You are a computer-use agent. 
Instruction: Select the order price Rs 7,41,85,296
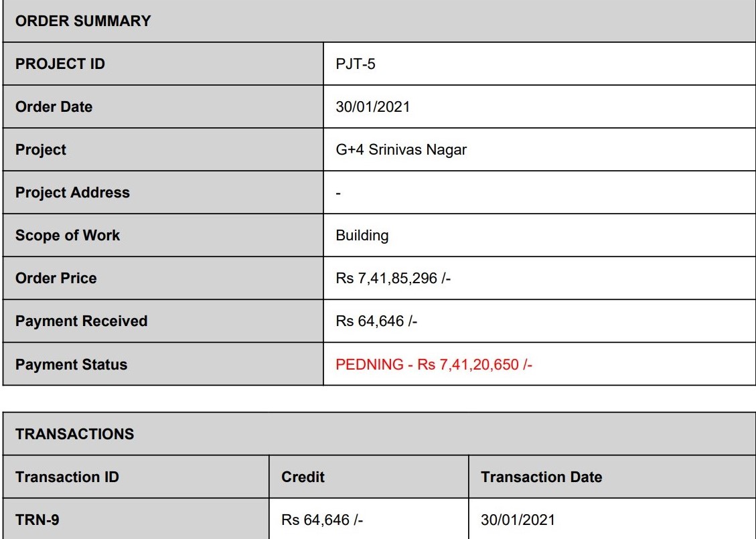coord(393,278)
